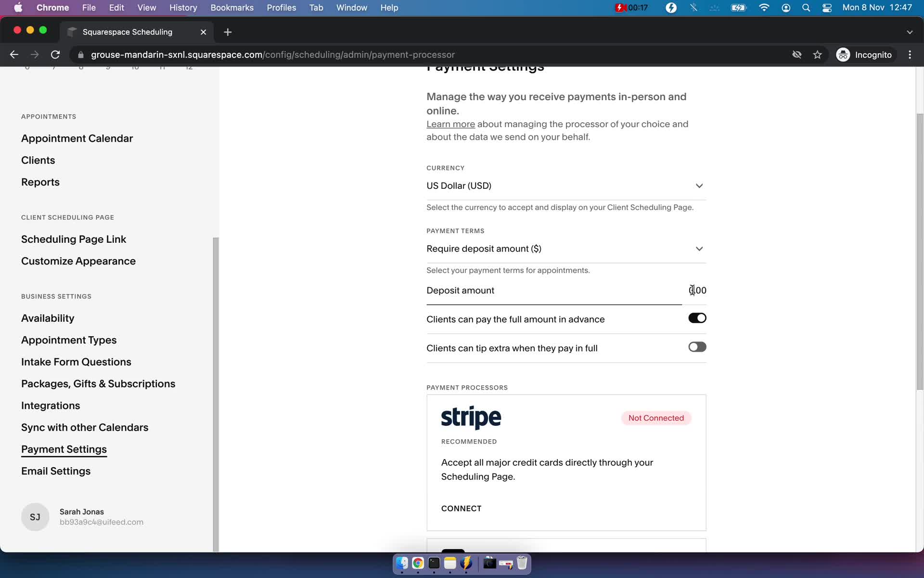Open the Profiles menu
Screen dimensions: 924x578
click(x=281, y=8)
